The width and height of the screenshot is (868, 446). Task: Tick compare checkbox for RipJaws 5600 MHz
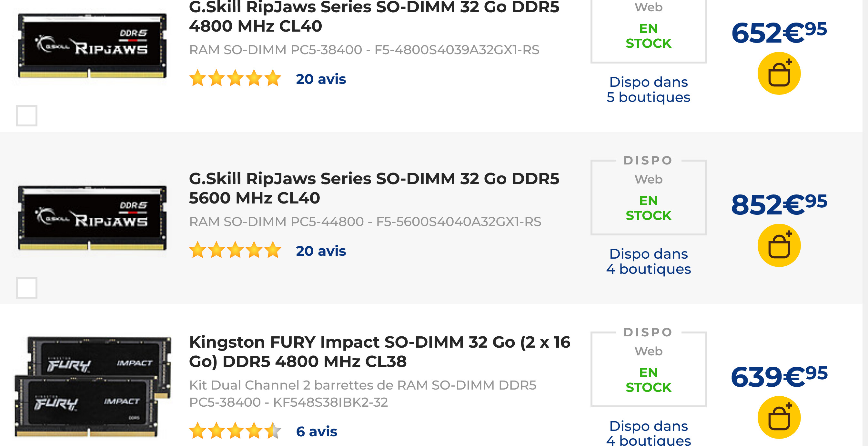pos(26,288)
